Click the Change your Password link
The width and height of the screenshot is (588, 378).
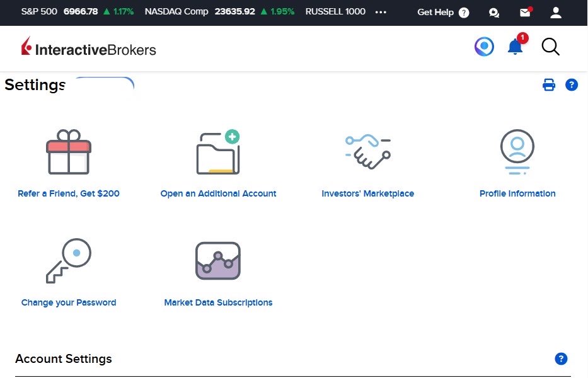pyautogui.click(x=69, y=302)
